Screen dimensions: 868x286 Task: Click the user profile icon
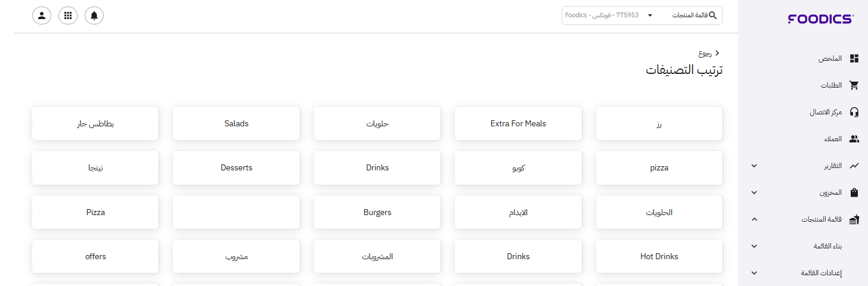(42, 16)
